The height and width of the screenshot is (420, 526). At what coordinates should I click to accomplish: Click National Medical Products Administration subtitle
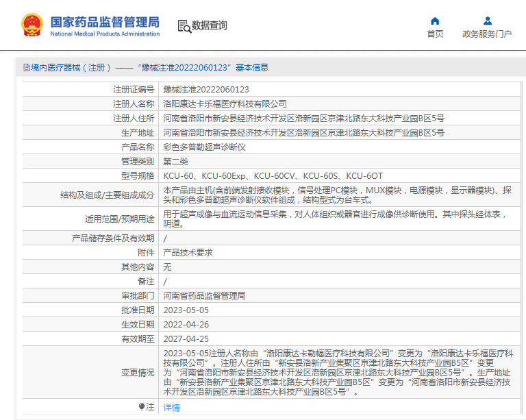[x=105, y=34]
